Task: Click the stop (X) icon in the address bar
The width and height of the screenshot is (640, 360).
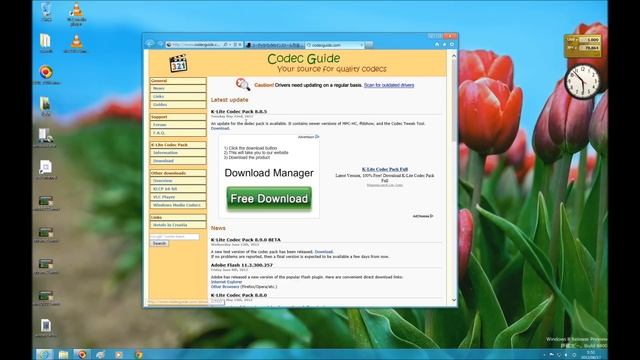Action: tap(240, 44)
